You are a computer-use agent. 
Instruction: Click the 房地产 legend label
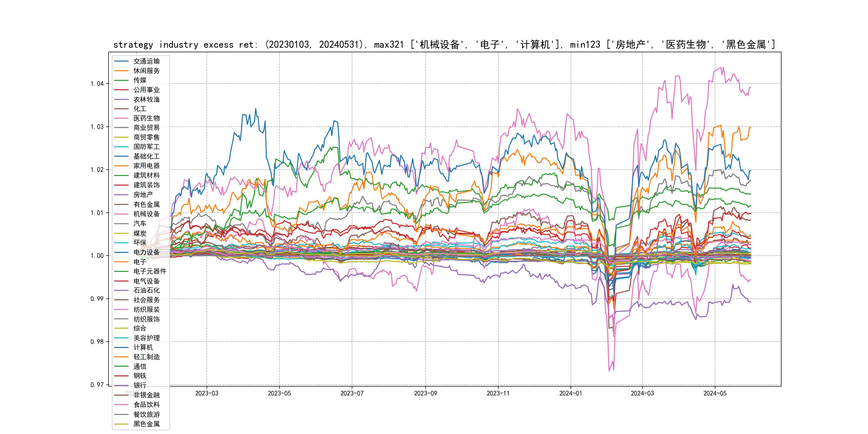143,195
